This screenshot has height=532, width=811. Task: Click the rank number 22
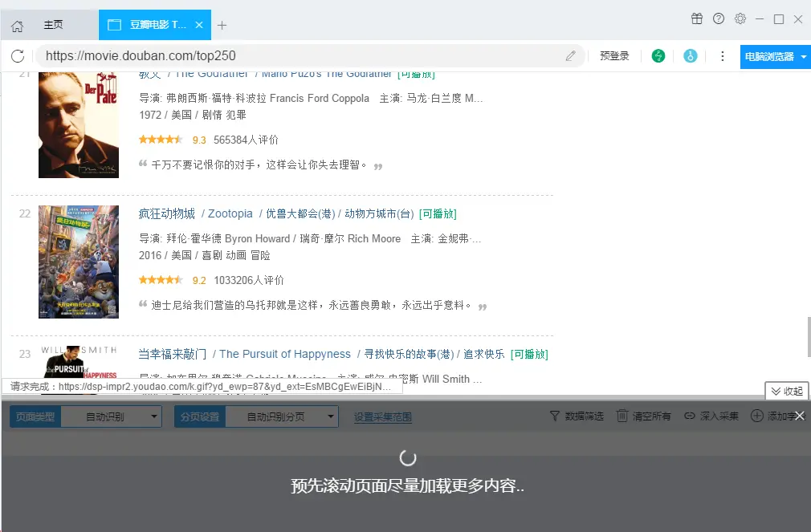point(25,213)
